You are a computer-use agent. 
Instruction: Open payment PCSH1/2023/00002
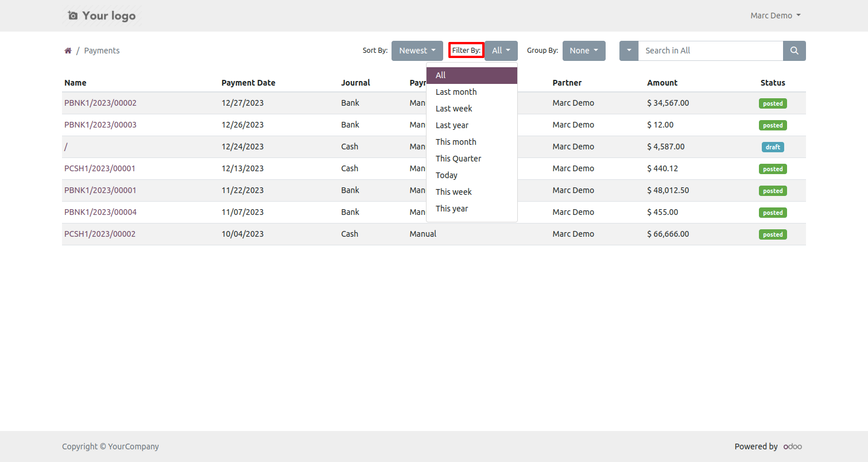pyautogui.click(x=100, y=234)
